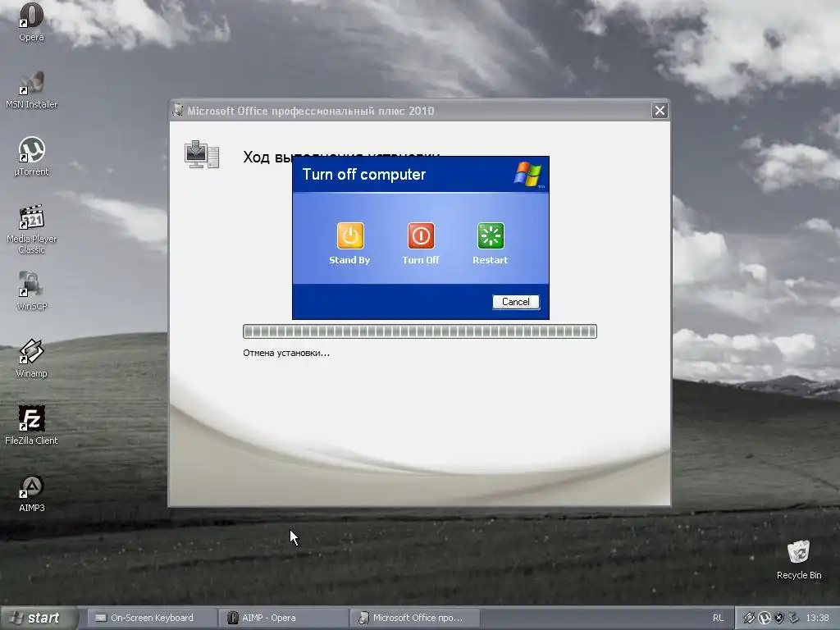840x630 pixels.
Task: Switch to Microsoft Office taskbar item
Action: (414, 618)
